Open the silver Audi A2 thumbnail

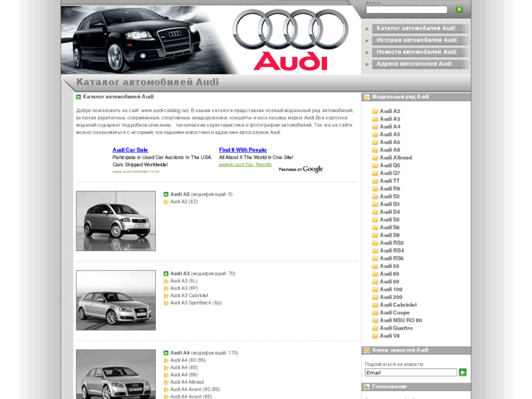[x=116, y=220]
